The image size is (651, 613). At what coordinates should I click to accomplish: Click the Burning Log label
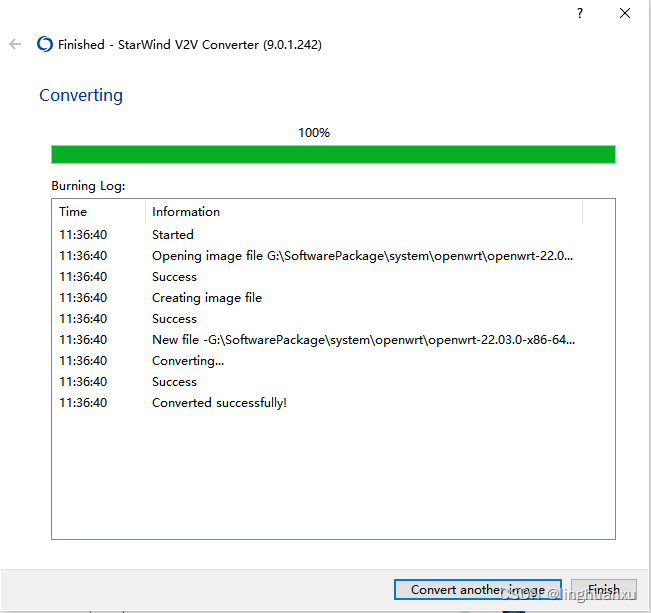88,186
